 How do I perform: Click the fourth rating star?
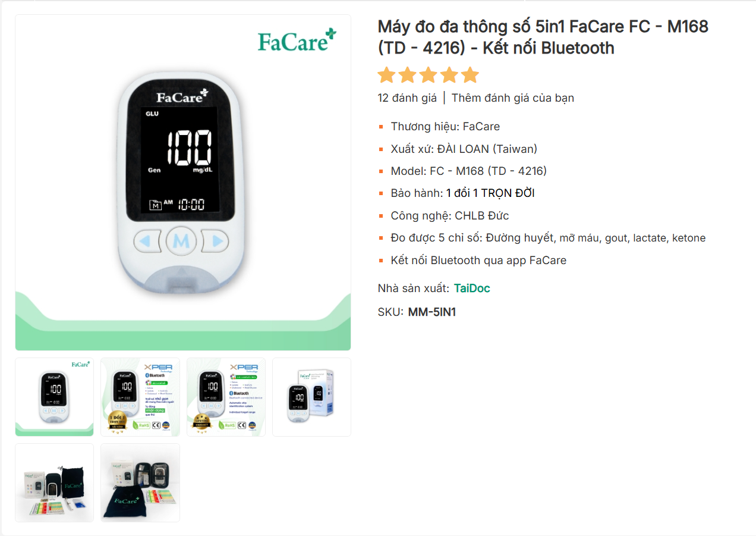pos(449,75)
